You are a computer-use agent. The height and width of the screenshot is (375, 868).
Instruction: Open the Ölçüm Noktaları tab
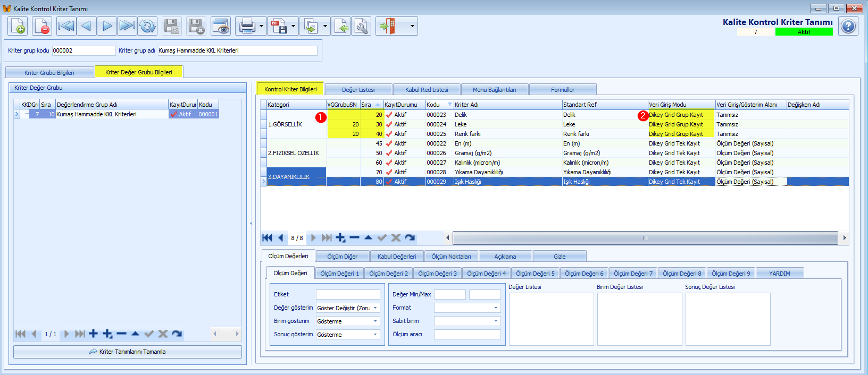coord(451,257)
